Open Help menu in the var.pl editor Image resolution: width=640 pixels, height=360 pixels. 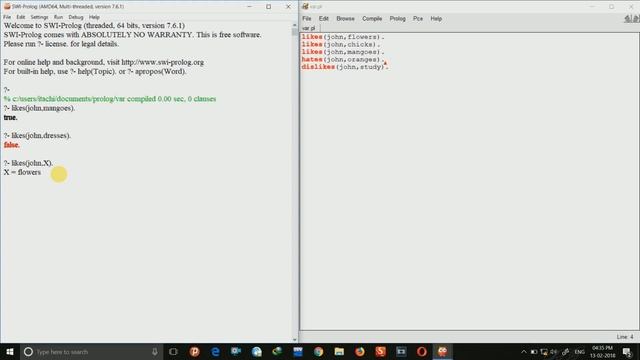436,19
